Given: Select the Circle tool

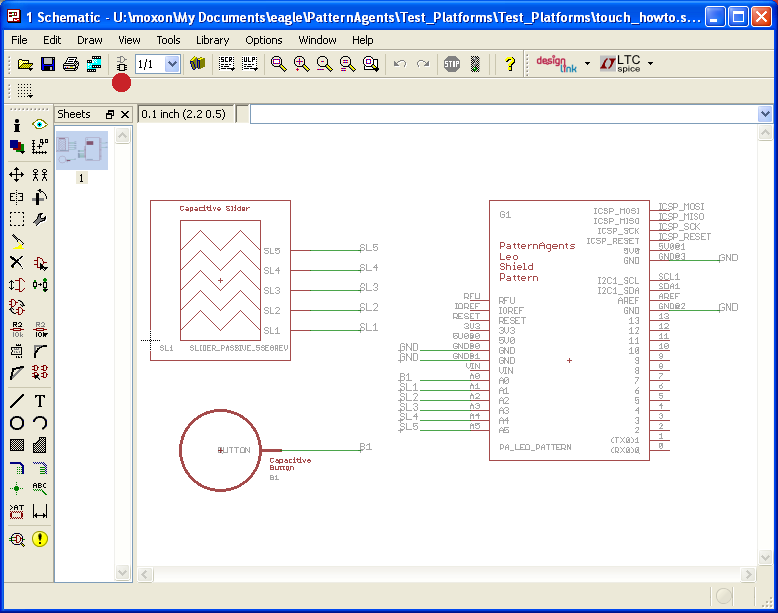Looking at the screenshot, I should pos(17,423).
